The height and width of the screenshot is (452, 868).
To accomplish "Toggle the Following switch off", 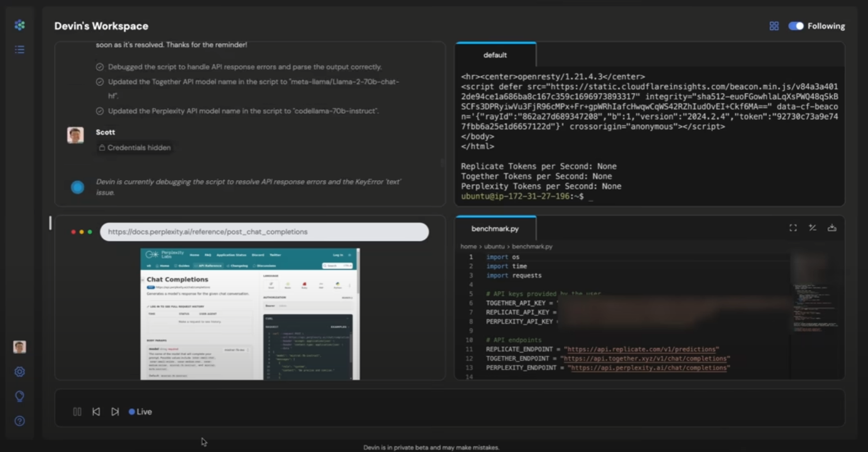I will point(796,26).
